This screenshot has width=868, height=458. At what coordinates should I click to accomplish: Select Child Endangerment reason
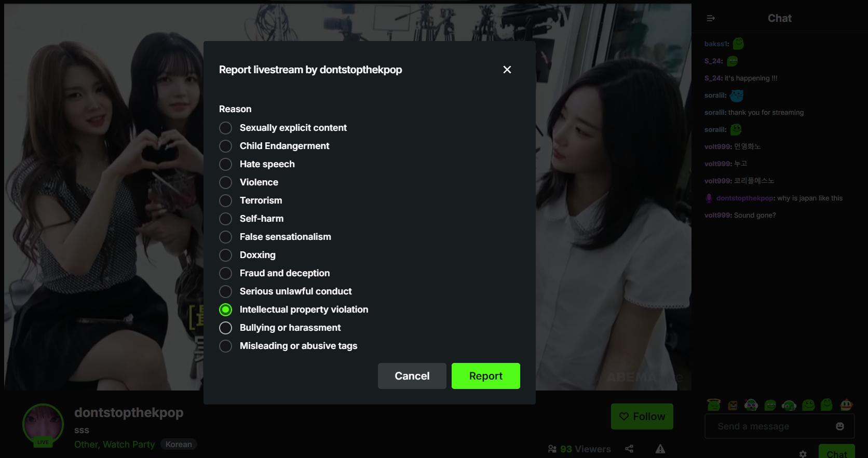225,146
